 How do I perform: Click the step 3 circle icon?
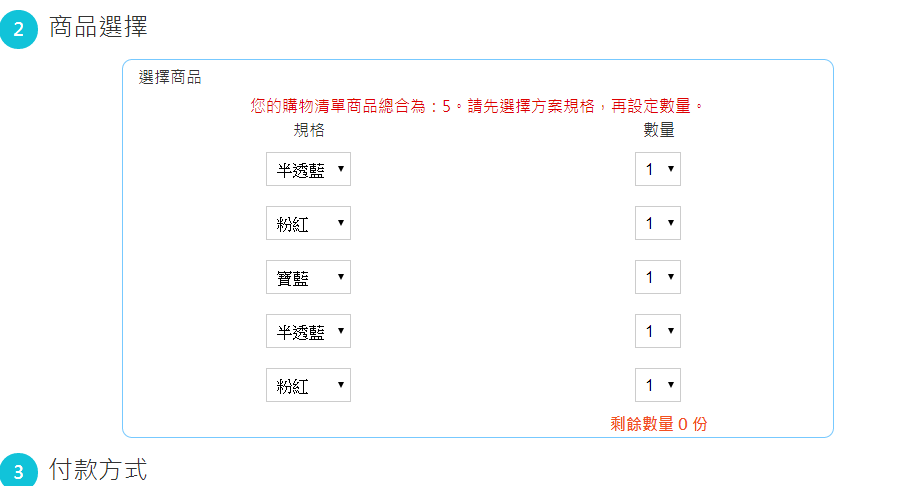coord(19,471)
